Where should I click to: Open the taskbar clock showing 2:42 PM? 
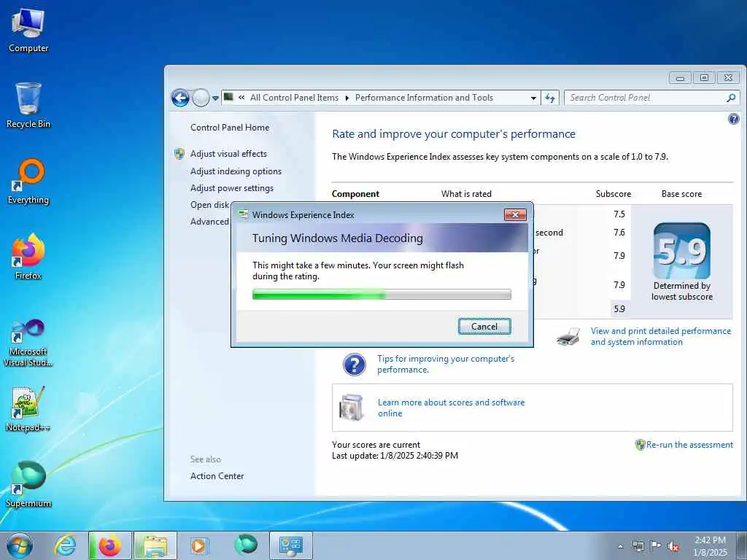(x=710, y=546)
